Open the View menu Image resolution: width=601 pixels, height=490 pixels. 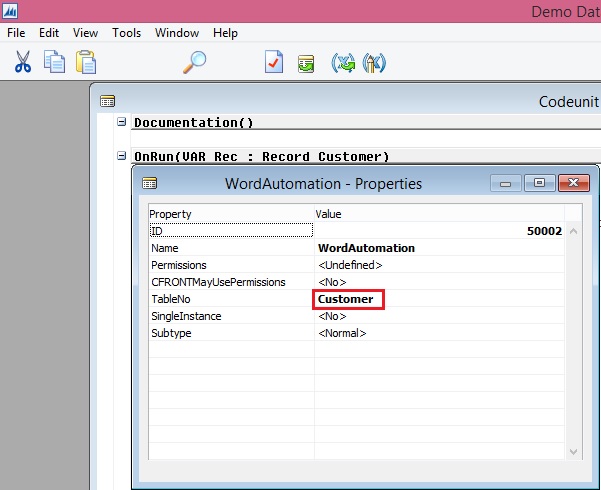tap(85, 33)
